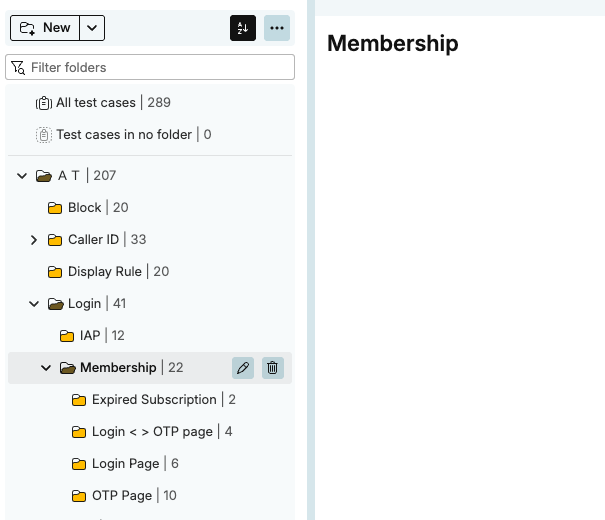Click the New folder button

click(45, 28)
